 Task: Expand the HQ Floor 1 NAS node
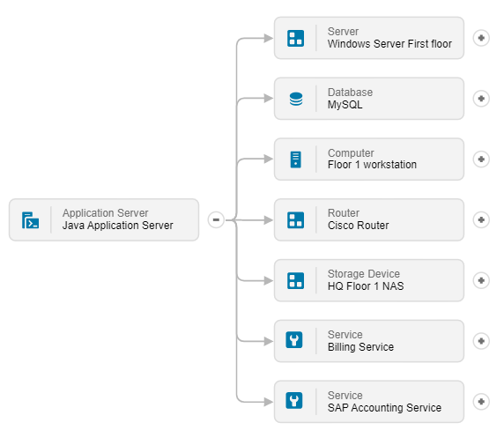[481, 280]
